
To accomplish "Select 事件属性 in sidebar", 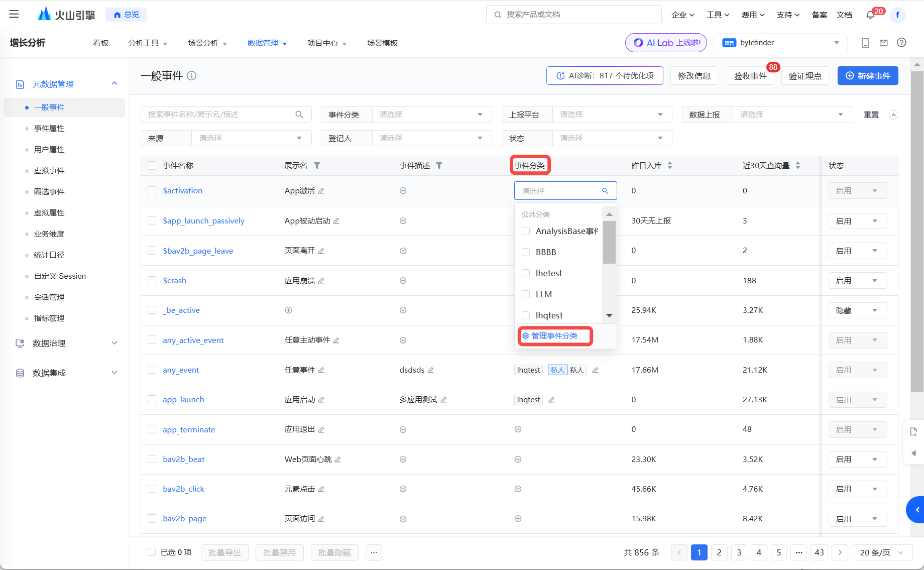I will tap(49, 129).
